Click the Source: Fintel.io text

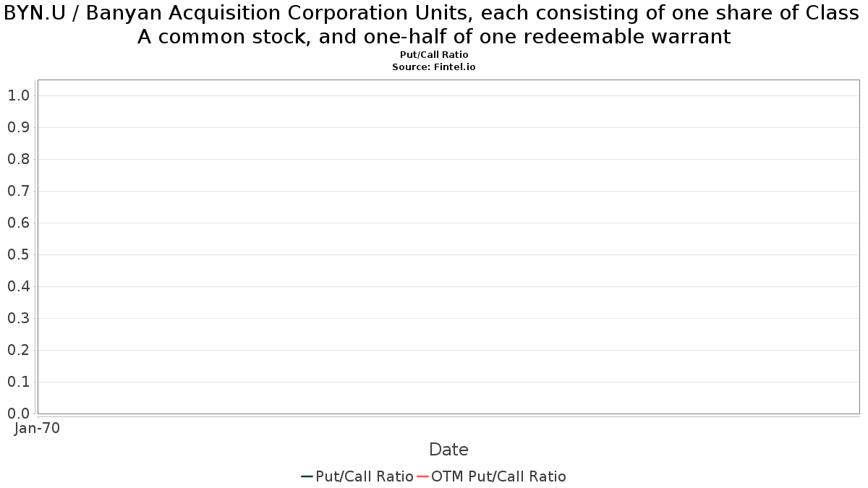click(434, 67)
